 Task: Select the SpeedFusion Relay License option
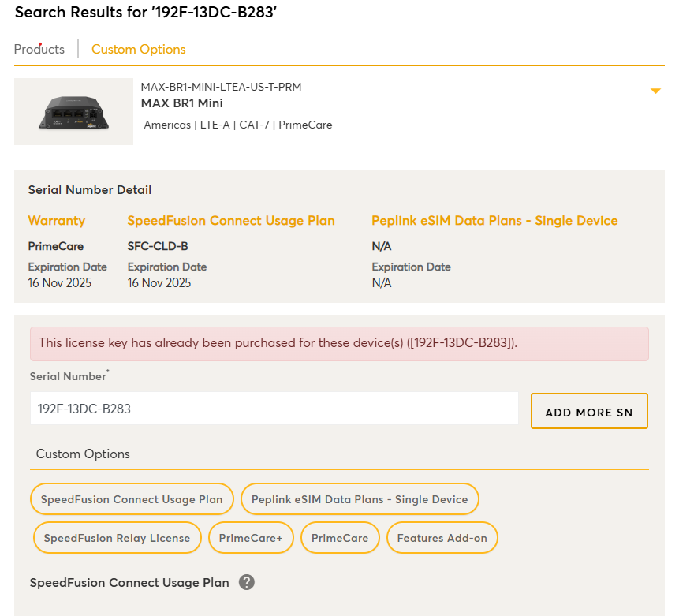click(117, 538)
